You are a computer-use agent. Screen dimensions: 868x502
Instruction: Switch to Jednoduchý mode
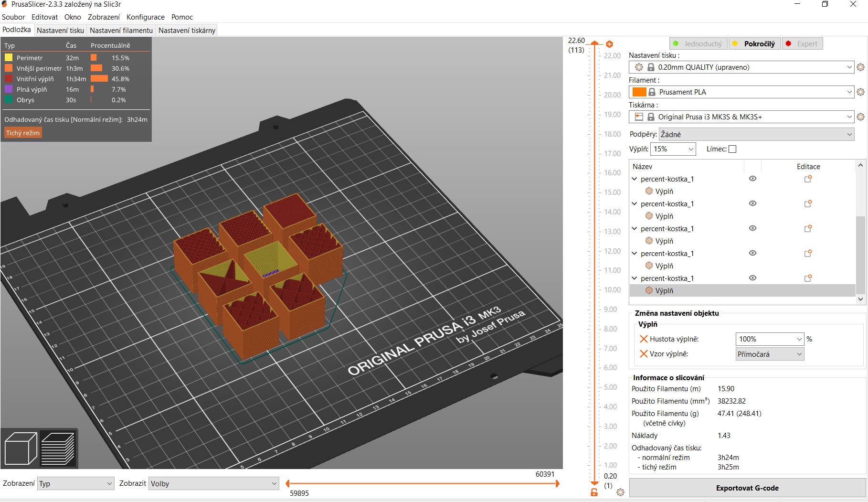tap(698, 44)
